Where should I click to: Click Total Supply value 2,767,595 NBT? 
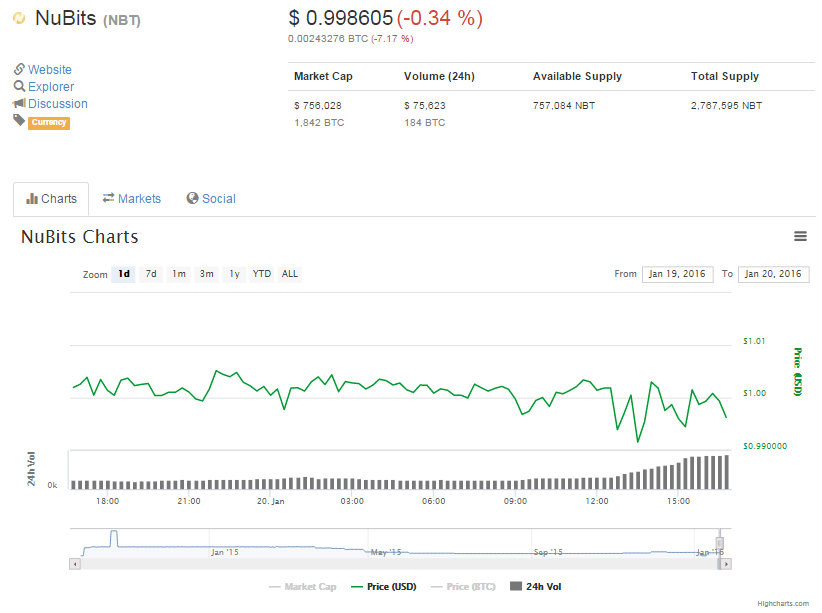click(x=727, y=105)
